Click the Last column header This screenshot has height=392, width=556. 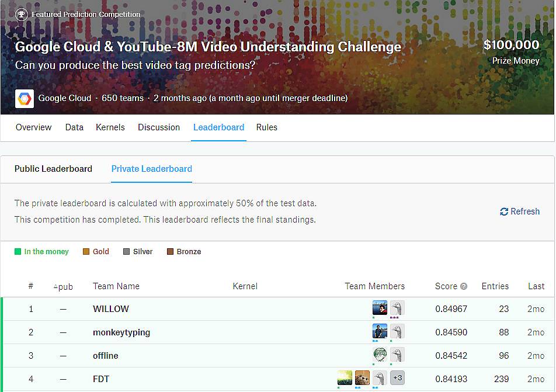click(x=536, y=286)
